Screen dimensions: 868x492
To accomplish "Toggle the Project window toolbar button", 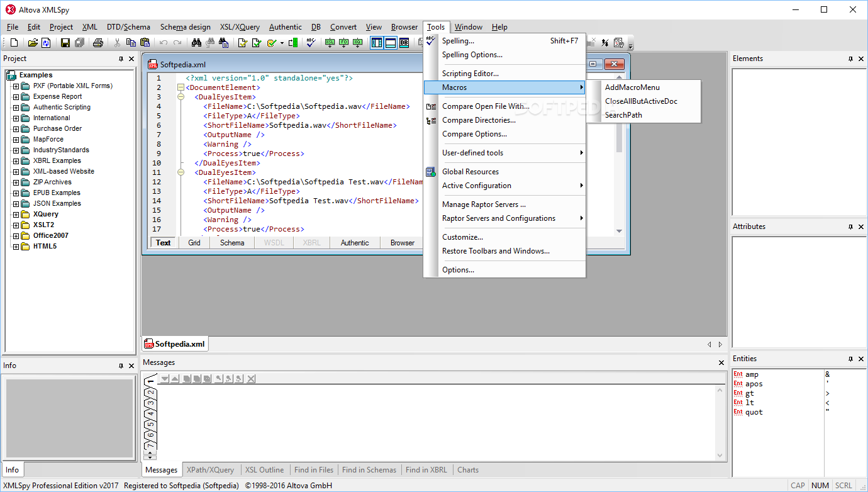I will click(x=376, y=43).
